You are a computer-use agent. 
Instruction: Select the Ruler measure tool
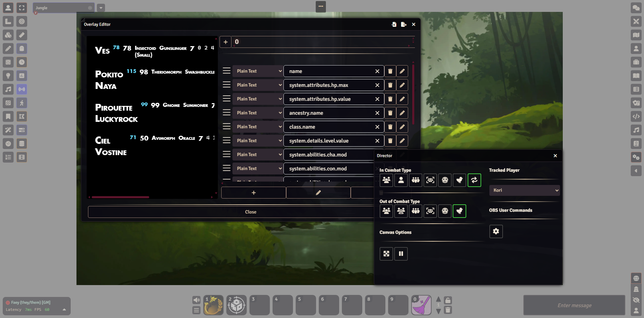tap(22, 35)
